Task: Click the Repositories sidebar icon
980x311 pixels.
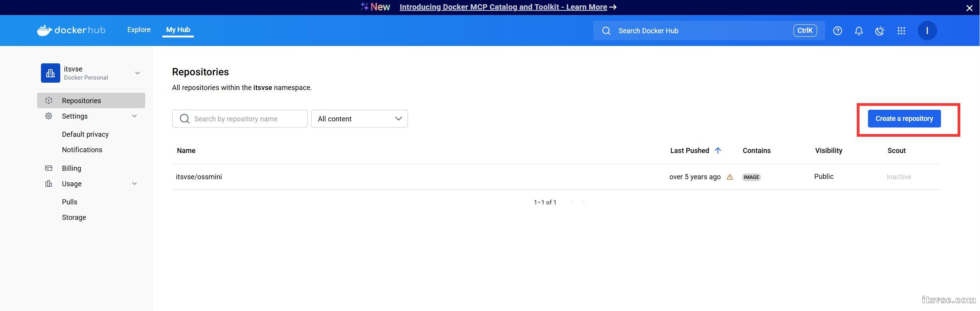Action: point(49,100)
